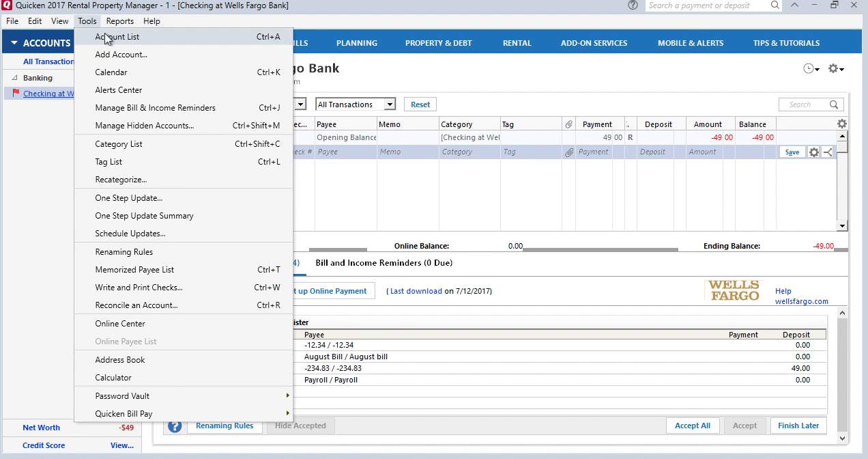The height and width of the screenshot is (459, 868).
Task: Click Accept All button
Action: point(693,426)
